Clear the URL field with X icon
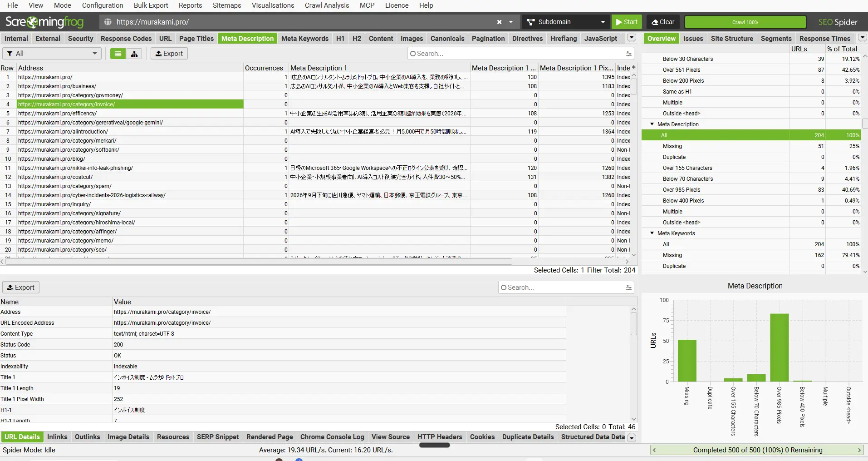 click(499, 22)
